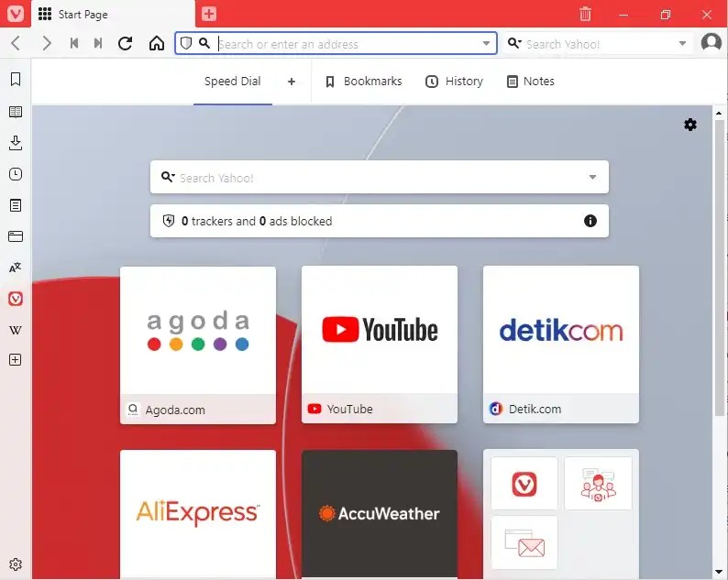Click the page vertical scrollbar
728x580 pixels.
click(719, 267)
